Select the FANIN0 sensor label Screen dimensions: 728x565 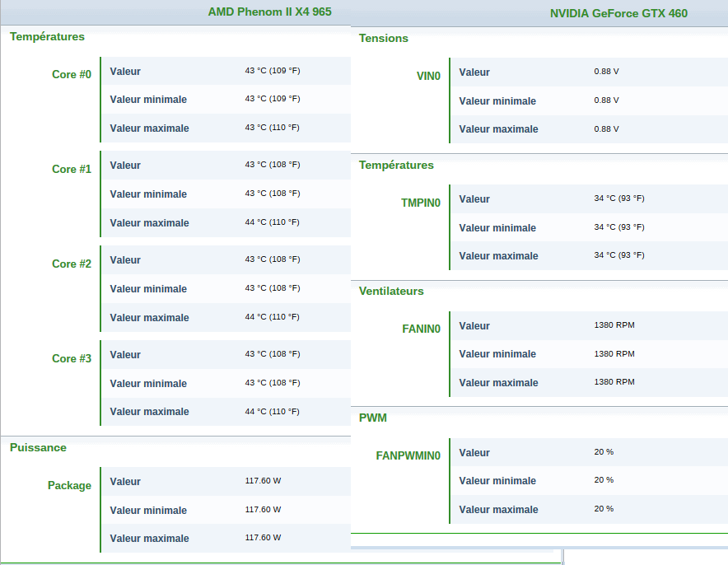(421, 329)
